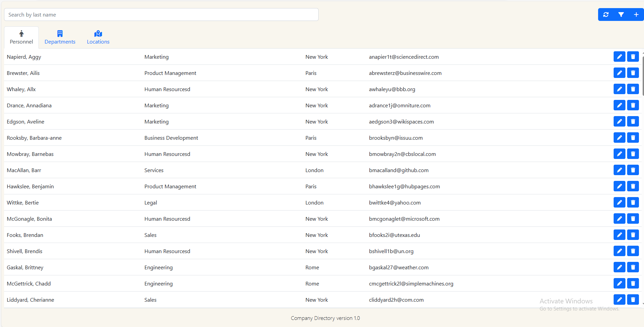Edit Hawkslee, Benjamin's record
Image resolution: width=644 pixels, height=327 pixels.
619,186
